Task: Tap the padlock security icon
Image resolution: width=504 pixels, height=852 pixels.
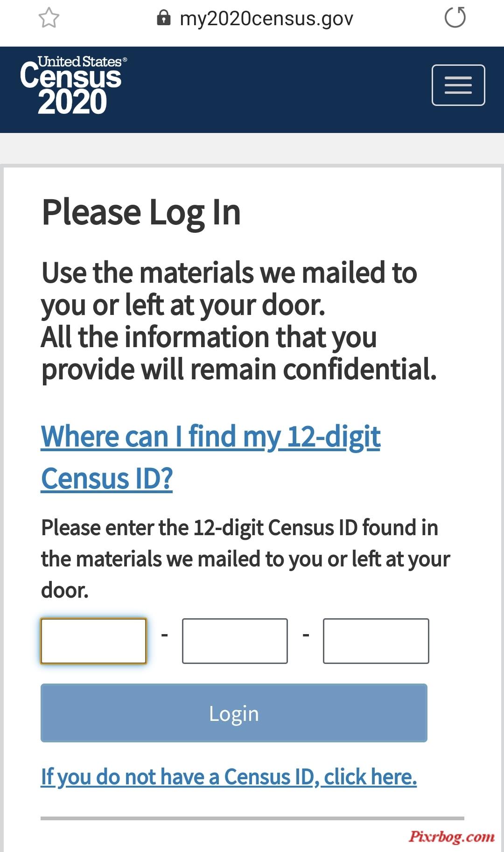Action: [163, 18]
